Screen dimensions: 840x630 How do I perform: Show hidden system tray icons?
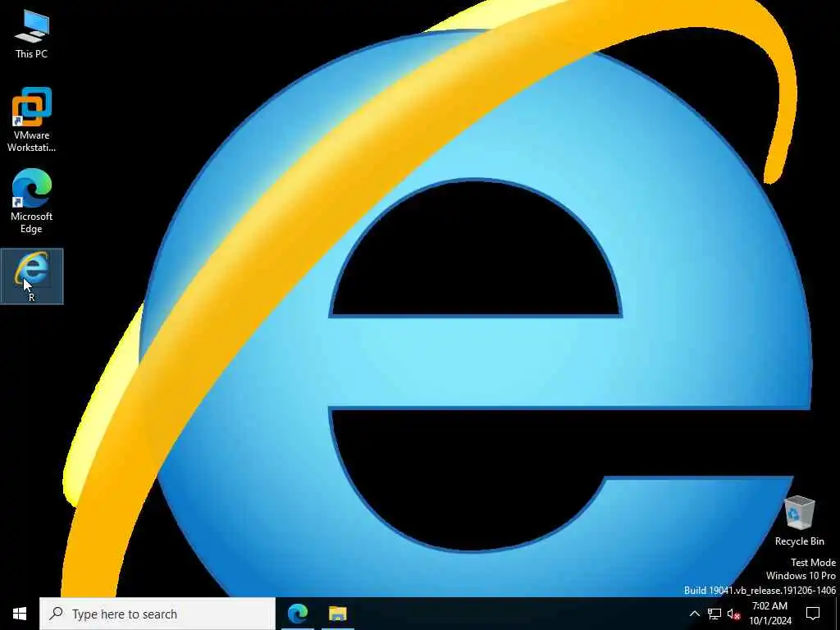[694, 614]
